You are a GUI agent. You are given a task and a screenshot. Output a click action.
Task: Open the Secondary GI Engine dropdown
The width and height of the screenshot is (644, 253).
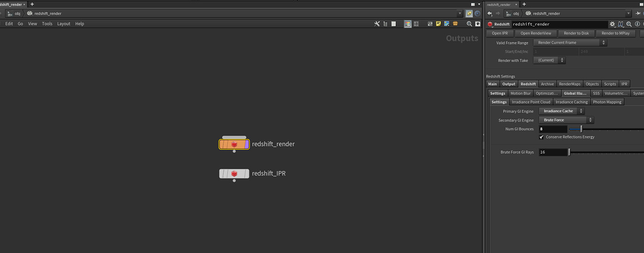tap(566, 120)
